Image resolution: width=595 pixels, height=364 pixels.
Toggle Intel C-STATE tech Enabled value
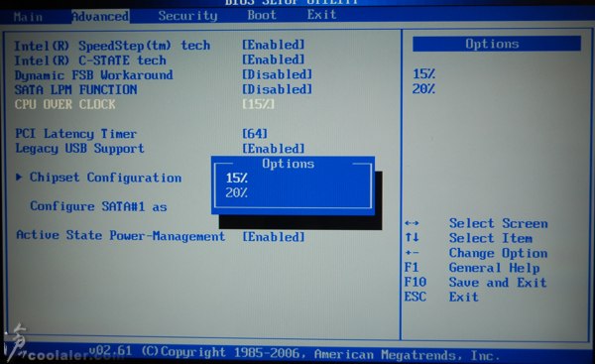pos(274,60)
